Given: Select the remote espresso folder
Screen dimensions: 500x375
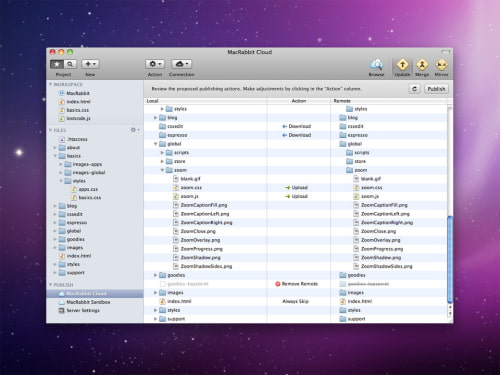Looking at the screenshot, I should click(354, 135).
